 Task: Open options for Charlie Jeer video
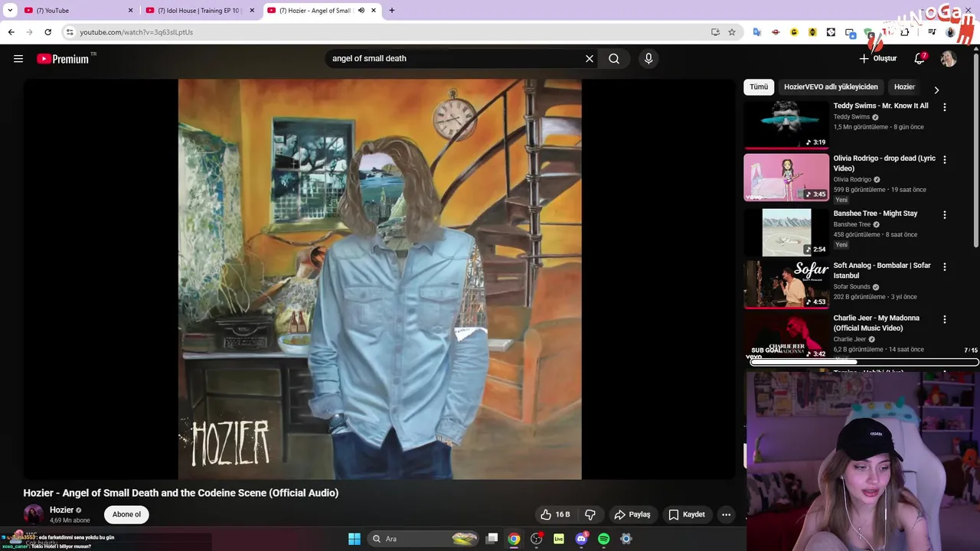944,320
